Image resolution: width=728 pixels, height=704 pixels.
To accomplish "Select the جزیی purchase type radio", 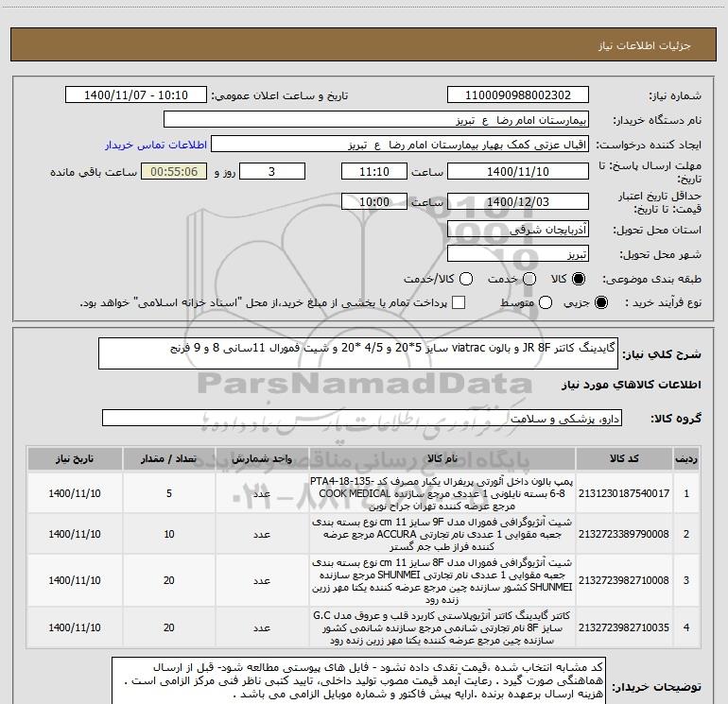I will [x=600, y=302].
